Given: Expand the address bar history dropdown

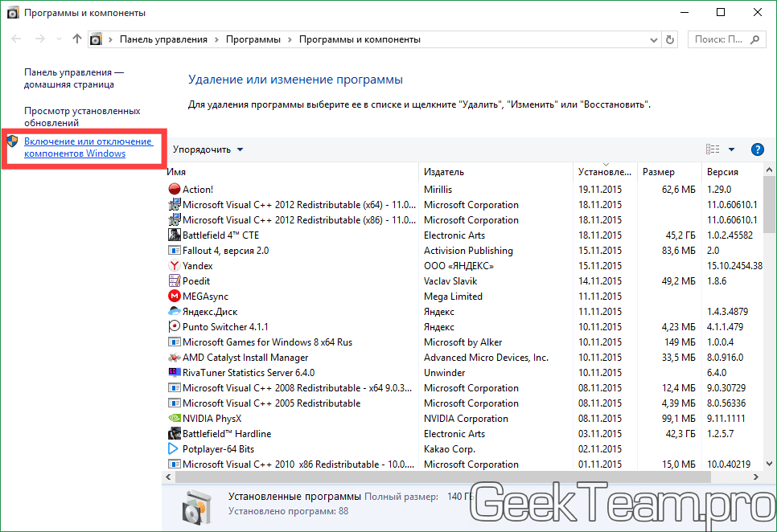Looking at the screenshot, I should pos(652,39).
